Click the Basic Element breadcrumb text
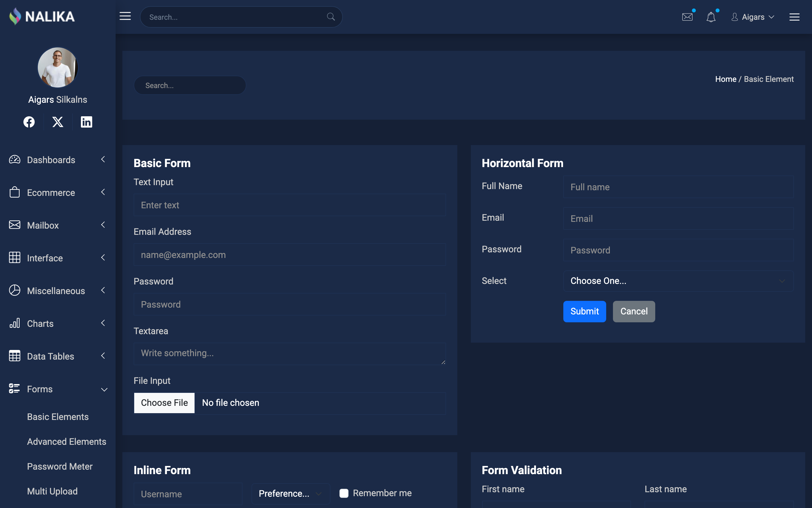Screen dimensions: 812x508 coord(769,79)
